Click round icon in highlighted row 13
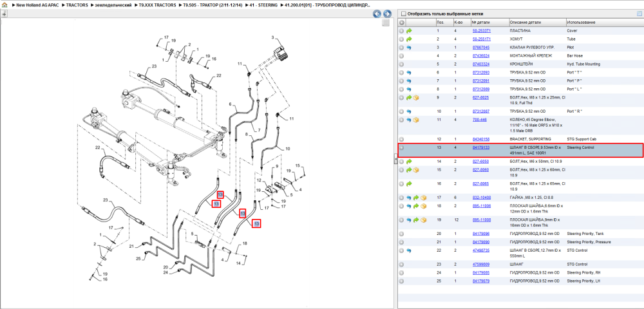 pyautogui.click(x=402, y=147)
